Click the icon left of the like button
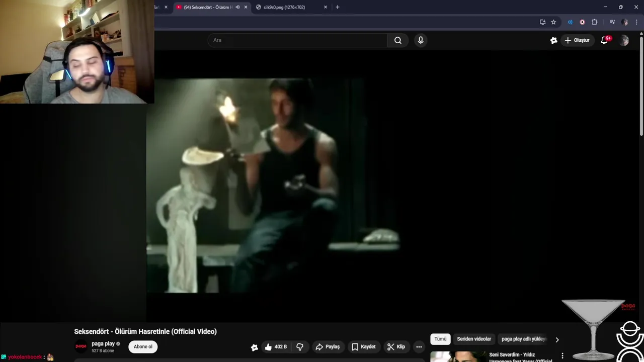 pyautogui.click(x=255, y=347)
